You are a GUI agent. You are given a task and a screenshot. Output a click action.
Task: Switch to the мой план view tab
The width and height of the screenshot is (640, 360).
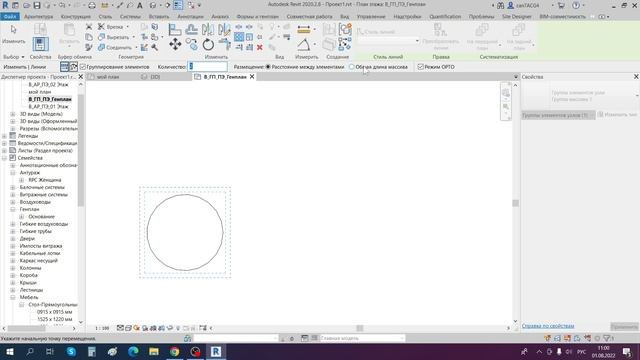pos(108,77)
